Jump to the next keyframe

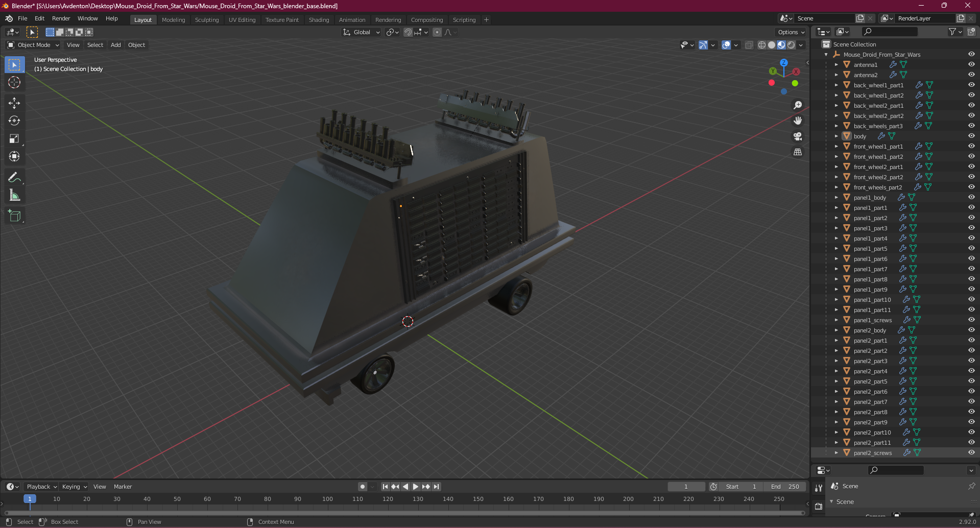point(426,487)
